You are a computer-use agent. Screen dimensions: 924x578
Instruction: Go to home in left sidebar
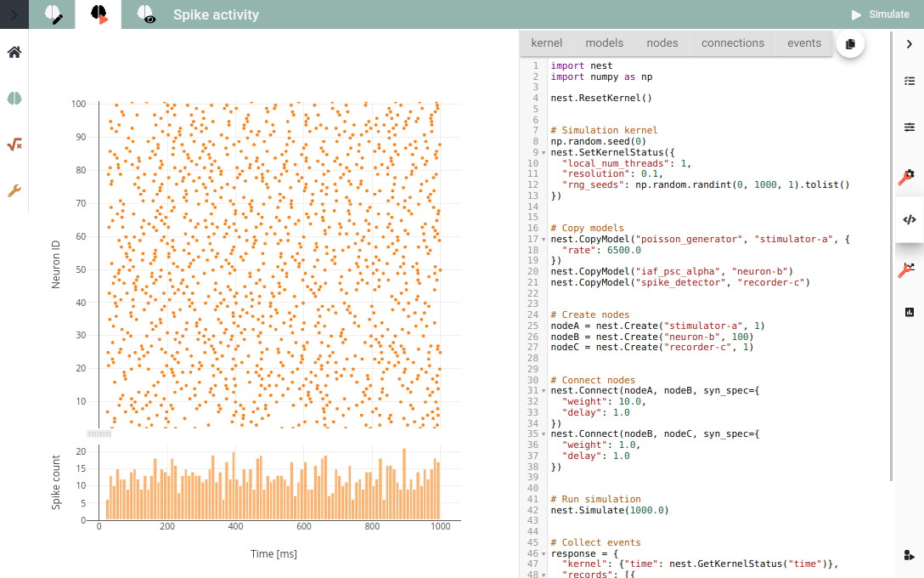pyautogui.click(x=14, y=52)
